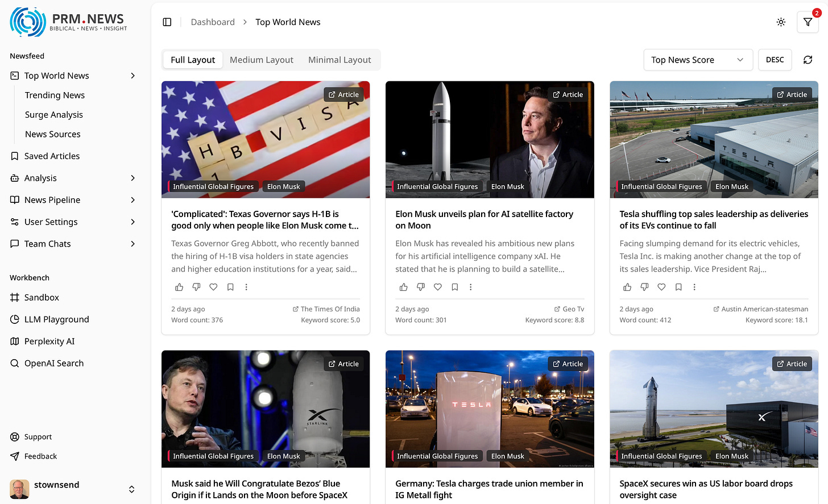The width and height of the screenshot is (828, 504).
Task: Open headline "Elon Musk unveils plan for AI satellite factory"
Action: [x=484, y=220]
